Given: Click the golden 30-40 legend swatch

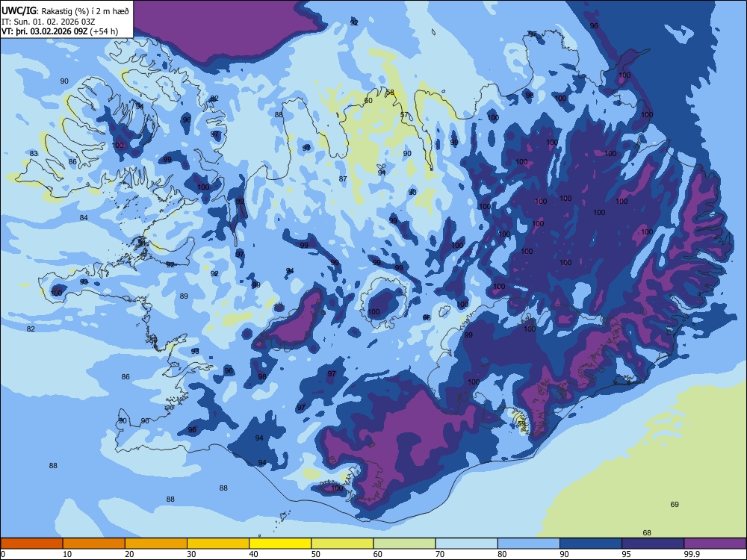Looking at the screenshot, I should click(218, 544).
